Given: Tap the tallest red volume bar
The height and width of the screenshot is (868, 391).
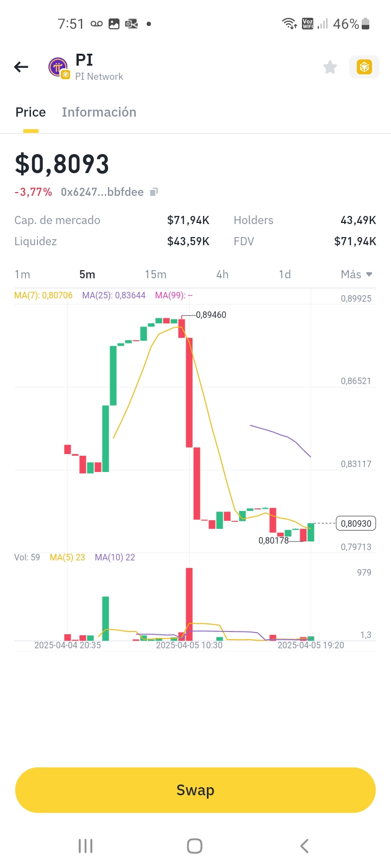Looking at the screenshot, I should [189, 603].
